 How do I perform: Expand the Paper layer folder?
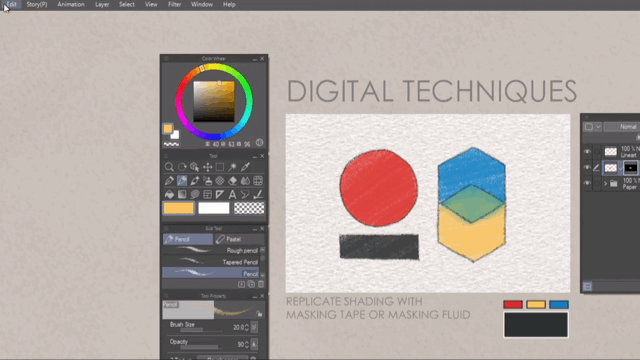(x=605, y=184)
